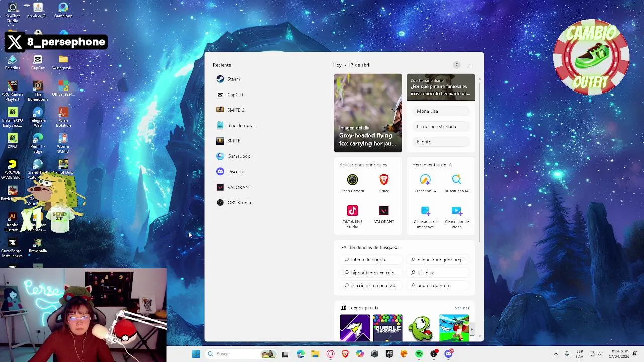Screen dimensions: 644x362
Task: Open the notifications bell icon
Action: click(x=635, y=354)
